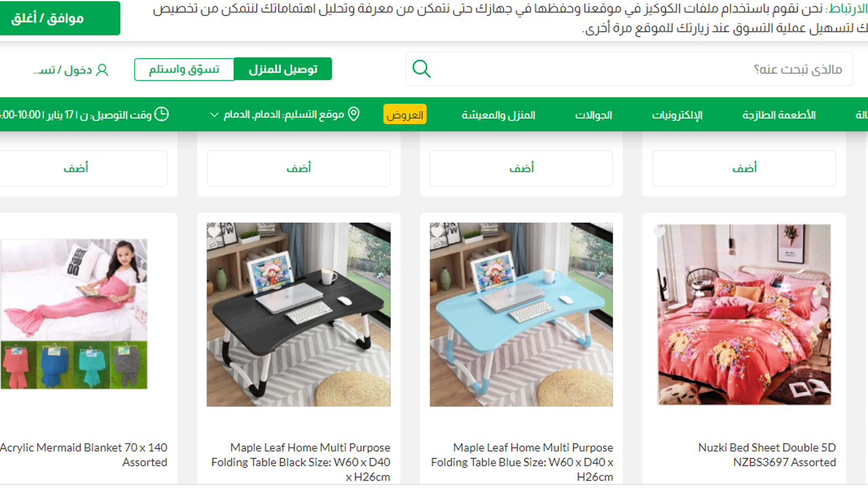The image size is (868, 488).
Task: Switch to the تسوّق واستلم pickup option
Action: tap(184, 69)
